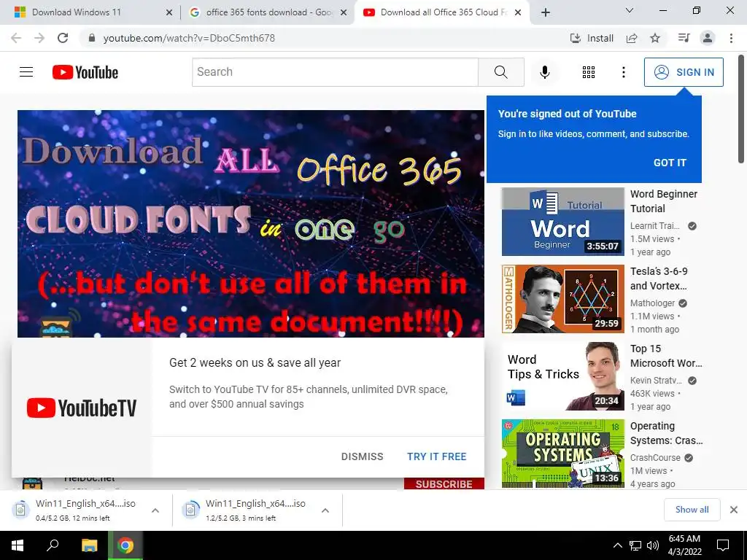747x560 pixels.
Task: Go back in browser history
Action: [x=16, y=38]
